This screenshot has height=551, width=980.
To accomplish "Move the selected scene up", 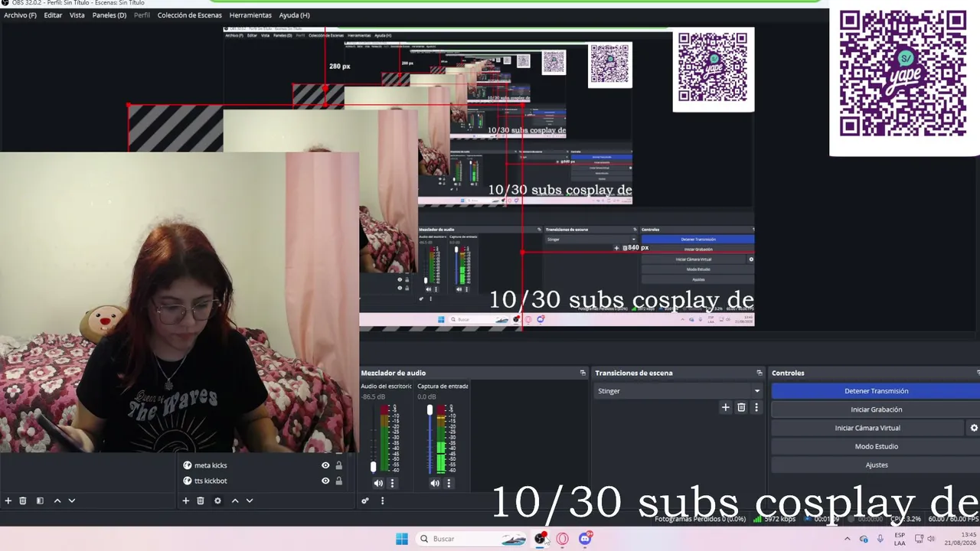I will [57, 500].
